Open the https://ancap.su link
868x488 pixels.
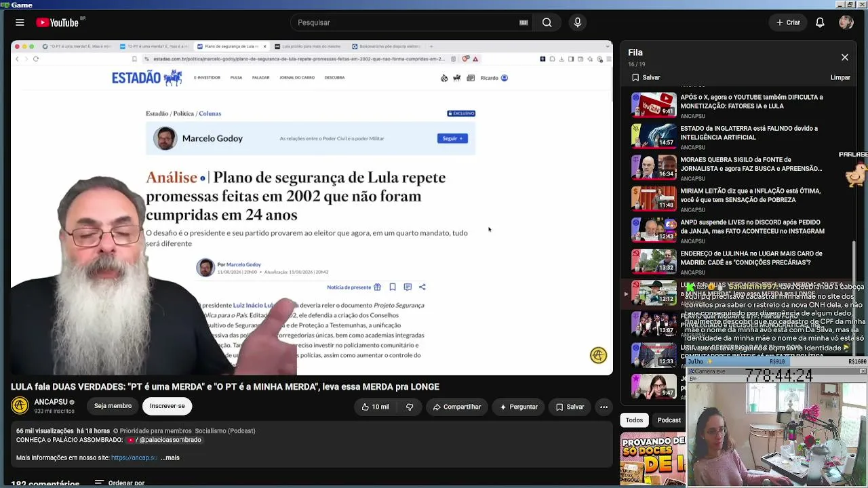point(134,457)
